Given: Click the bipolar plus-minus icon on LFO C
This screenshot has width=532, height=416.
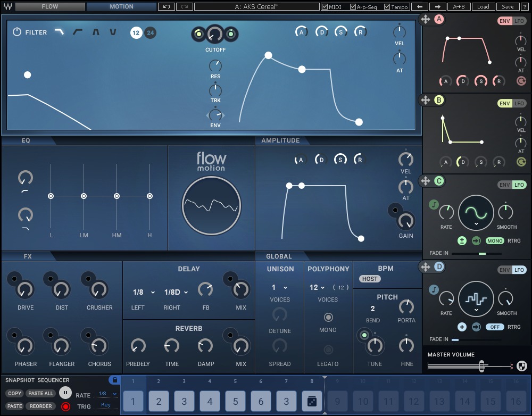Looking at the screenshot, I should (462, 240).
